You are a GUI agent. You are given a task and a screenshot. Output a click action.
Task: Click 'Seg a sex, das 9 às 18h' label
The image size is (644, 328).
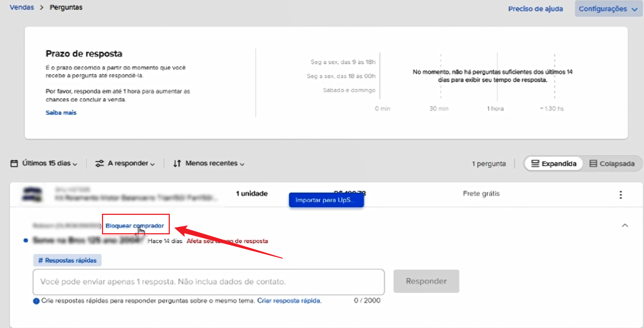(x=343, y=62)
